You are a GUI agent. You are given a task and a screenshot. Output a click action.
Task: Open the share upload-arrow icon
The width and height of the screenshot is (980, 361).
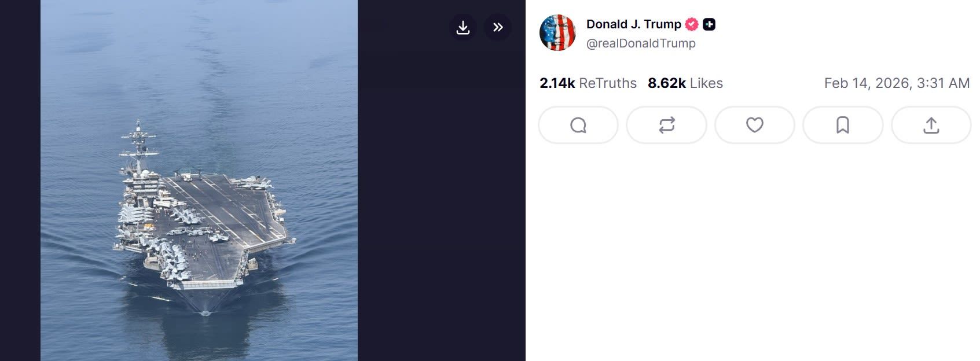coord(931,125)
